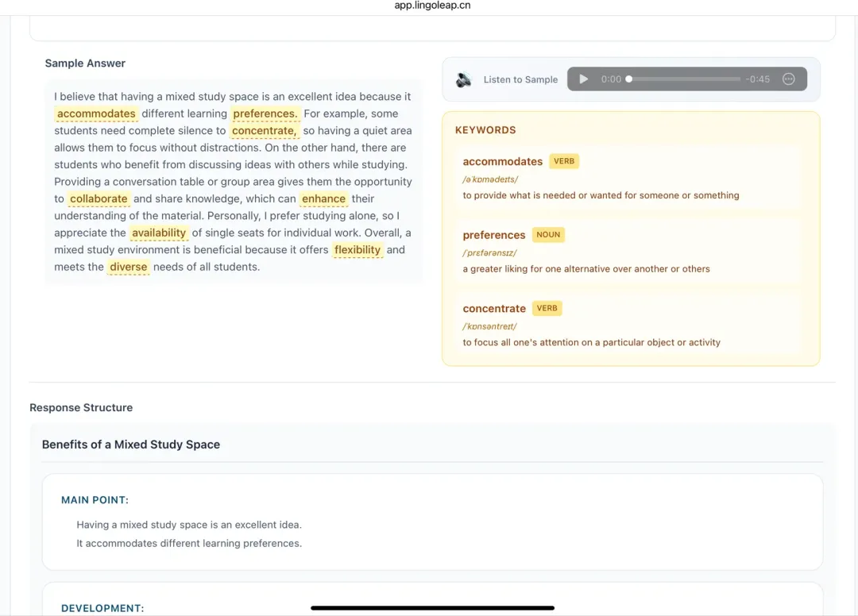Screen dimensions: 858x616
Task: Click the Sample Answer heading
Action: 85,64
